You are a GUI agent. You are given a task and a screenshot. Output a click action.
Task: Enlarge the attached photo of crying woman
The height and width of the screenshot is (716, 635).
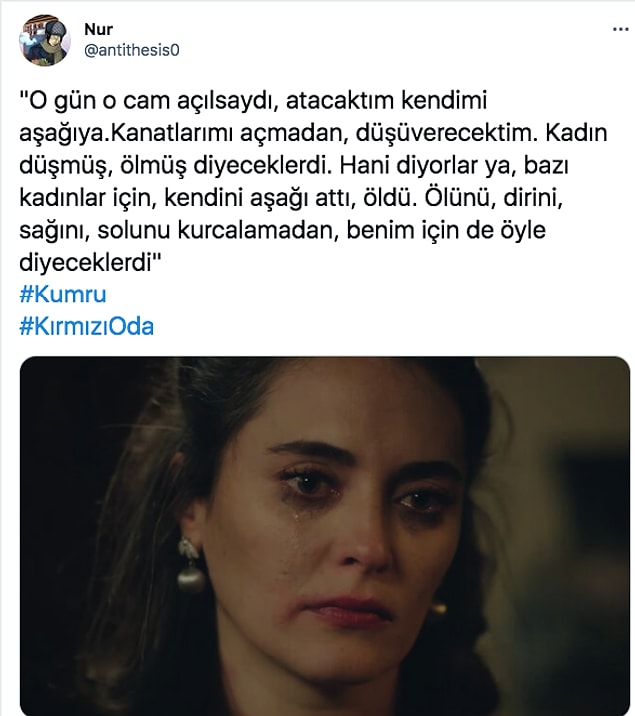(325, 536)
